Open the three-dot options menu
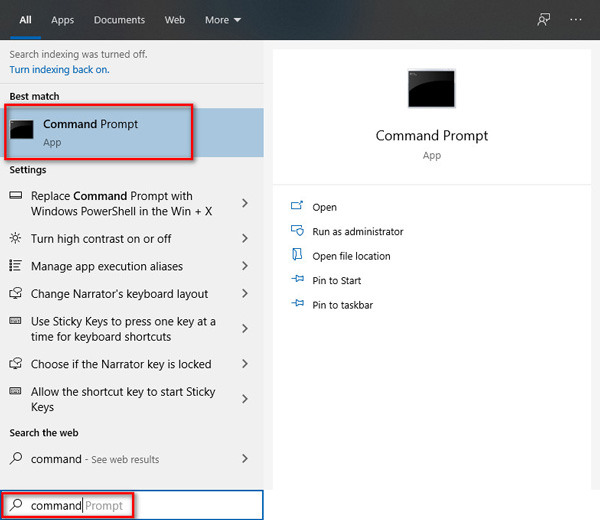 (576, 19)
